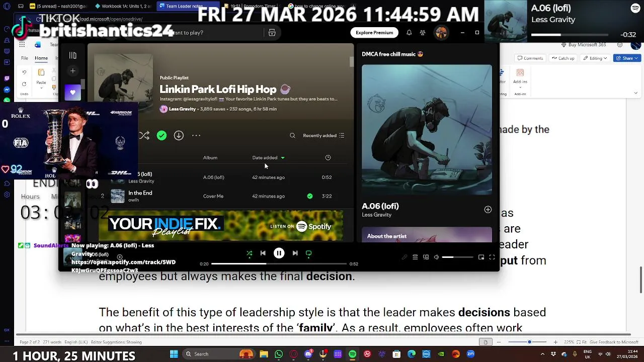The width and height of the screenshot is (644, 362).
Task: Seek within the Spotify track progress bar
Action: tap(279, 264)
